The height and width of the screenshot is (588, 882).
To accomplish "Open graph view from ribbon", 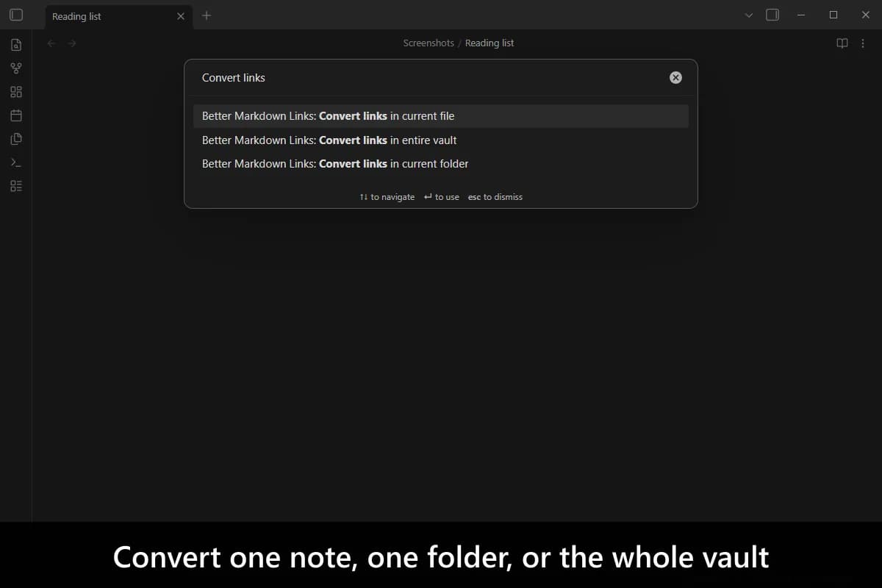I will click(x=16, y=68).
